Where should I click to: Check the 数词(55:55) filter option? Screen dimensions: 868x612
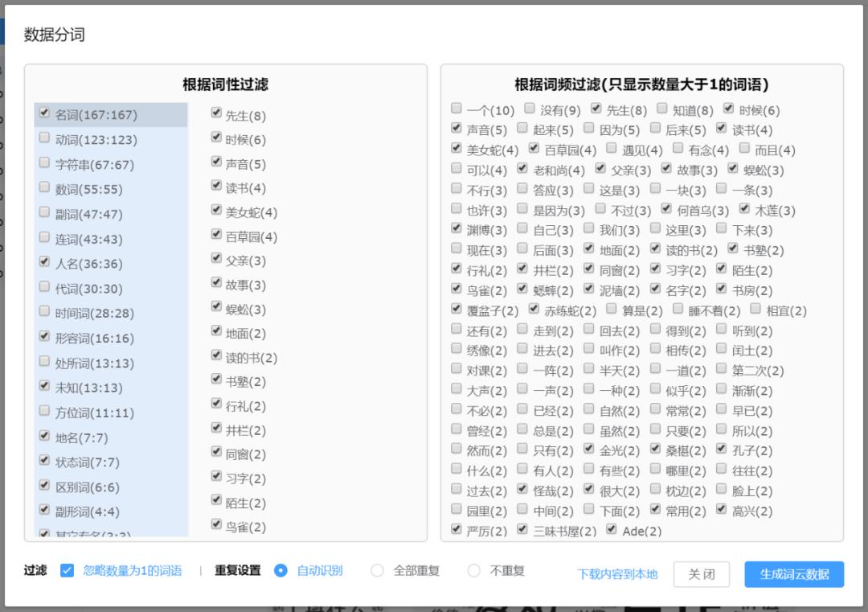tap(44, 188)
